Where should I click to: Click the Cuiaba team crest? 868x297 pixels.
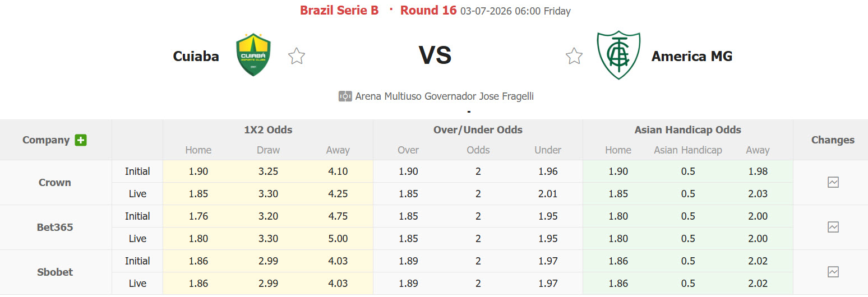253,54
